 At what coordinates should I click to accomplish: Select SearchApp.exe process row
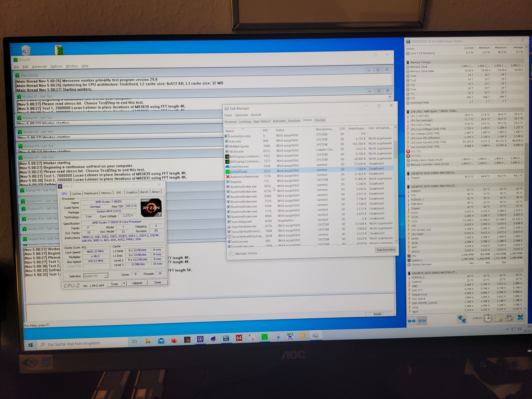pos(310,220)
